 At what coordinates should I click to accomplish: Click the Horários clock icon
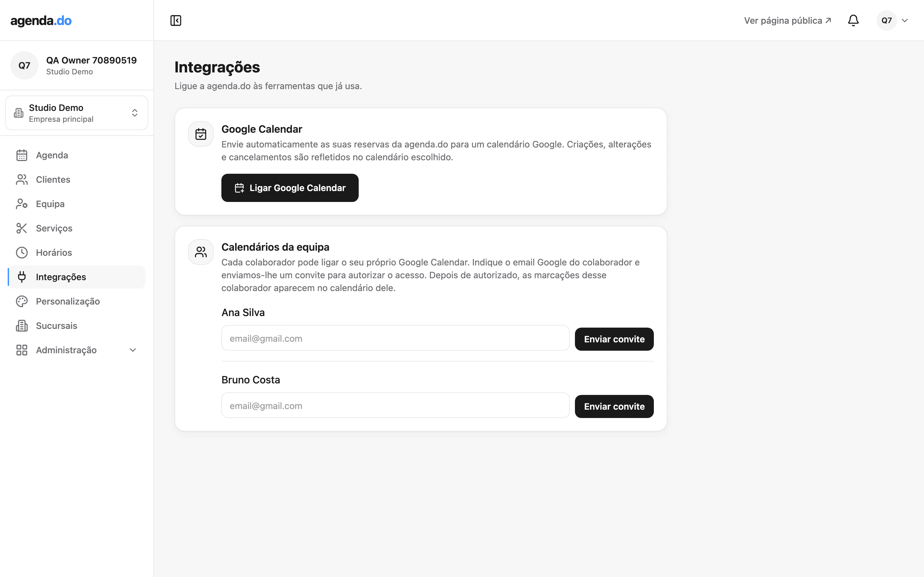[x=22, y=253]
